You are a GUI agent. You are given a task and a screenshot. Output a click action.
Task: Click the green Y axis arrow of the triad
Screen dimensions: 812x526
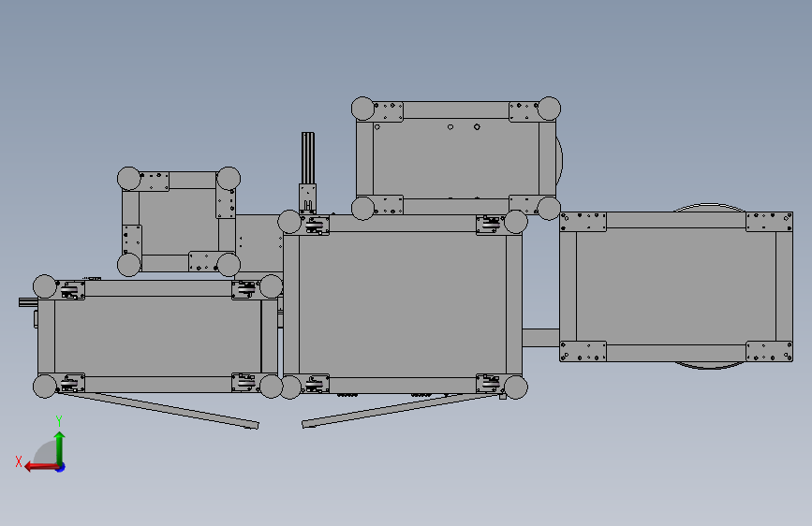click(60, 447)
